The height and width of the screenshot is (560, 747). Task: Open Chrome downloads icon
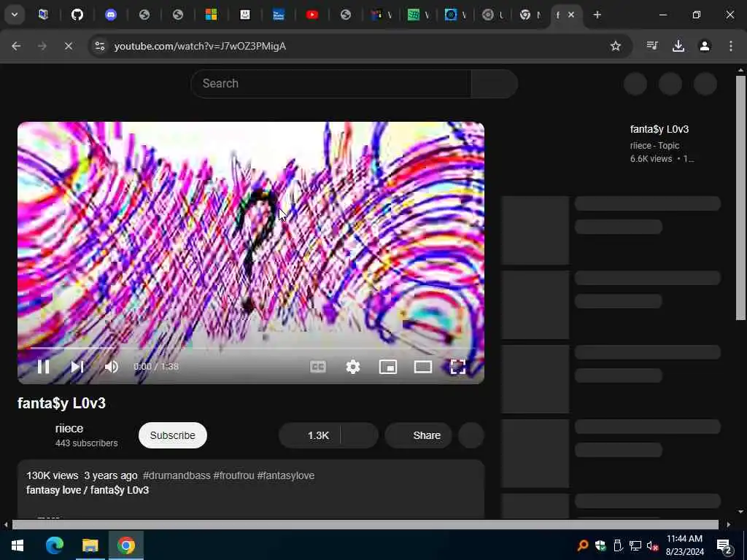[x=678, y=46]
